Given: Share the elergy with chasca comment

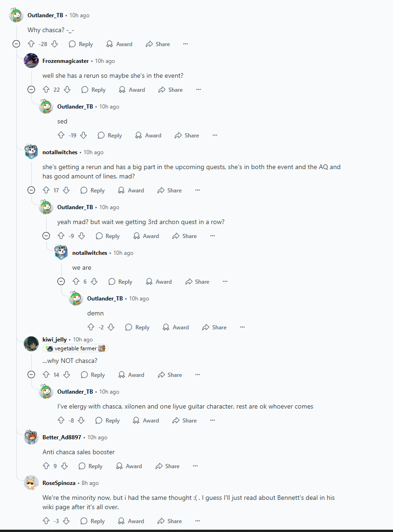Looking at the screenshot, I should tap(185, 420).
